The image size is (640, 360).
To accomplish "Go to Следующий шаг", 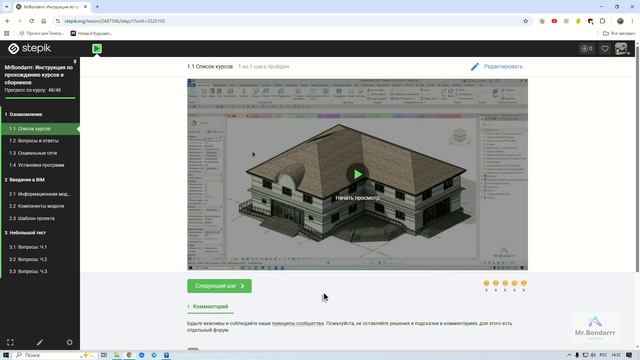I will (x=220, y=286).
